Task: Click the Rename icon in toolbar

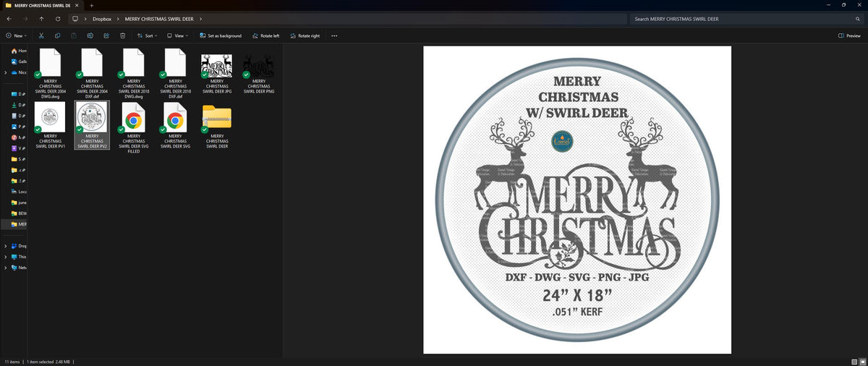Action: (x=90, y=35)
